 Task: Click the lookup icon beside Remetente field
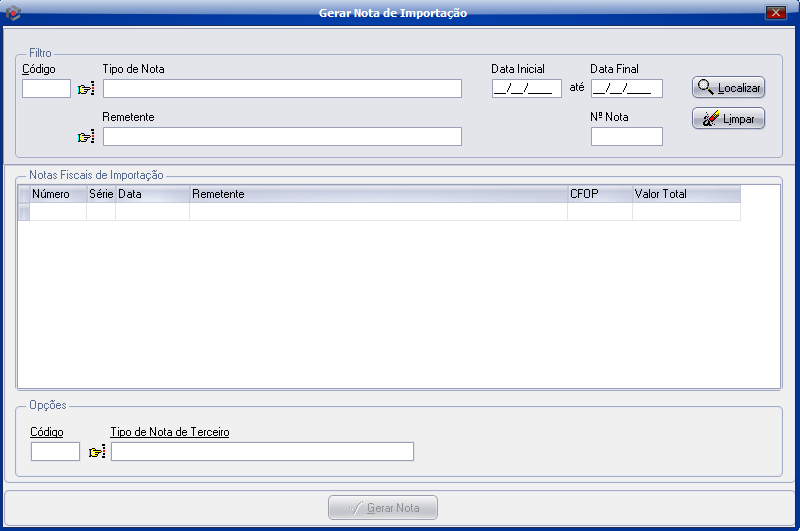(86, 137)
